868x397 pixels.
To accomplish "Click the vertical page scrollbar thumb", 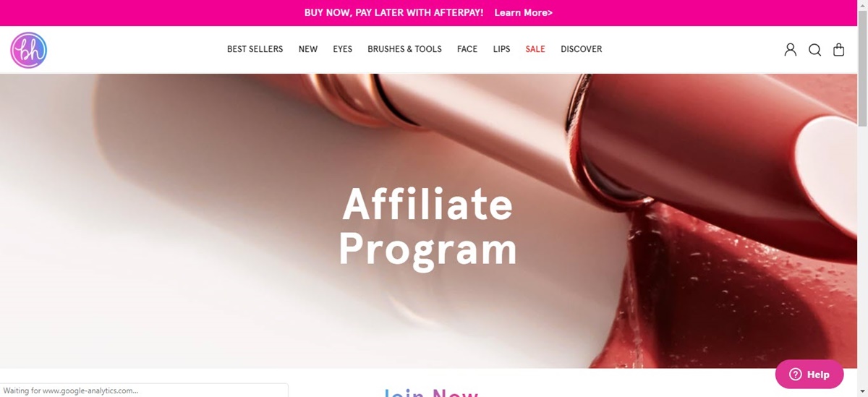I will (x=861, y=69).
